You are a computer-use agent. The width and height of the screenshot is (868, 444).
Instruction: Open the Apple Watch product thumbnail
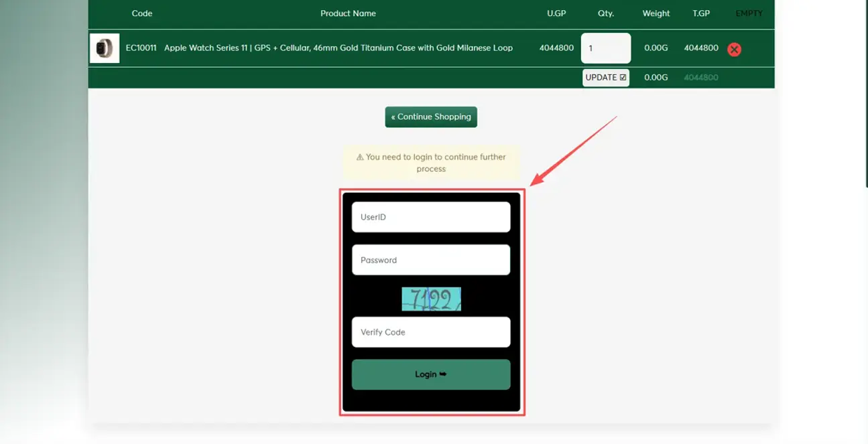coord(105,48)
